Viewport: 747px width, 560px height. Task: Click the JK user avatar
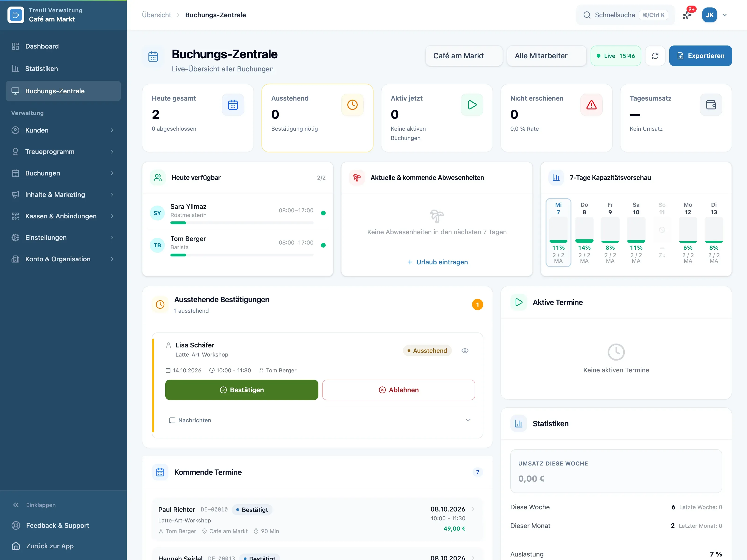pos(709,15)
